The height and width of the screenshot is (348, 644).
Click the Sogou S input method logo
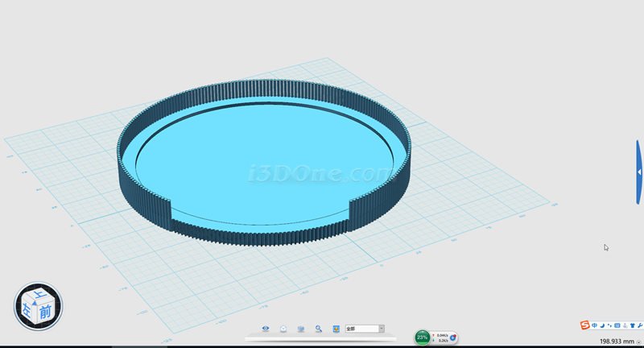[585, 325]
